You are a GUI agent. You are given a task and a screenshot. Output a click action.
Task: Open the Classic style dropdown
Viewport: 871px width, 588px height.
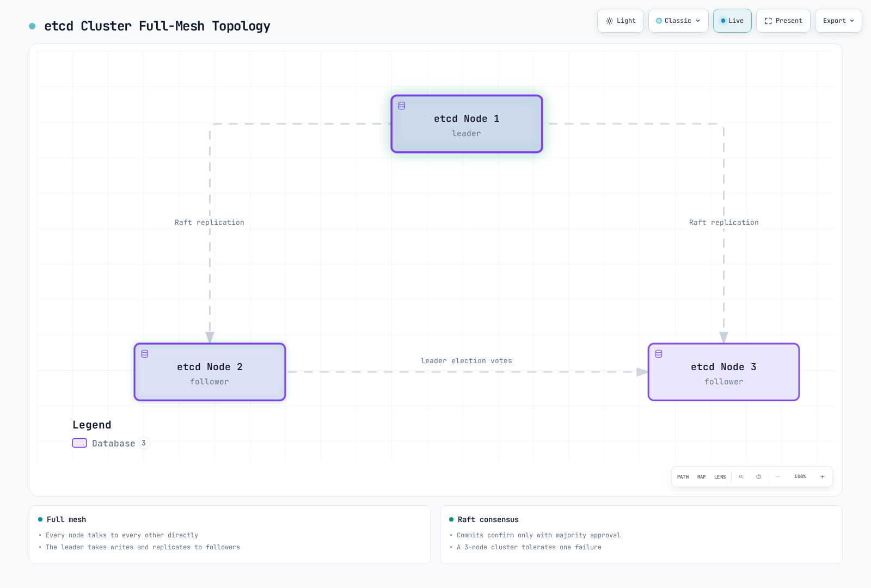point(678,21)
